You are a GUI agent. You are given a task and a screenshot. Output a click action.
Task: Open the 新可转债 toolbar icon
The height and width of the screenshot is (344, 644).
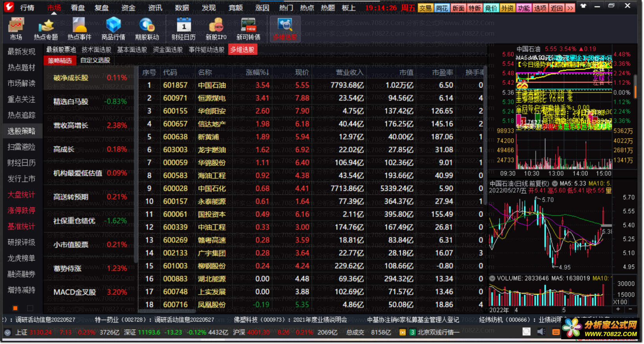248,29
